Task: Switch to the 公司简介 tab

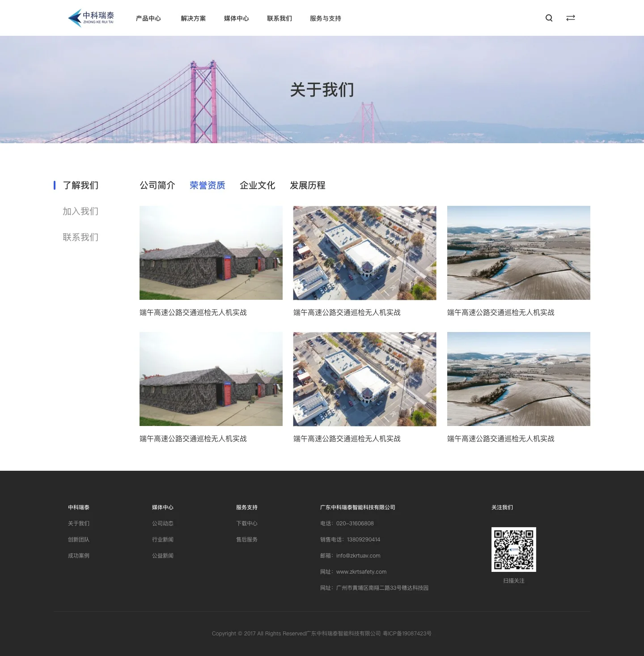Action: tap(157, 185)
